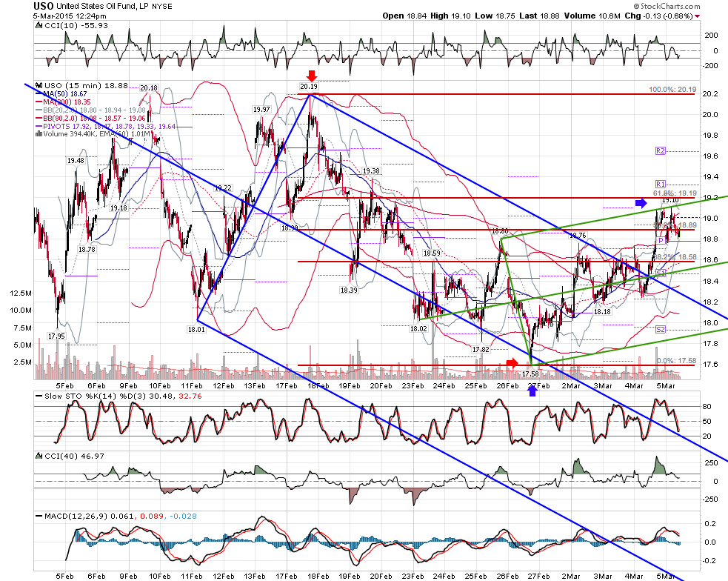Click the 19.97 price label on the chart
Screen dimensions: 728x581
point(261,109)
